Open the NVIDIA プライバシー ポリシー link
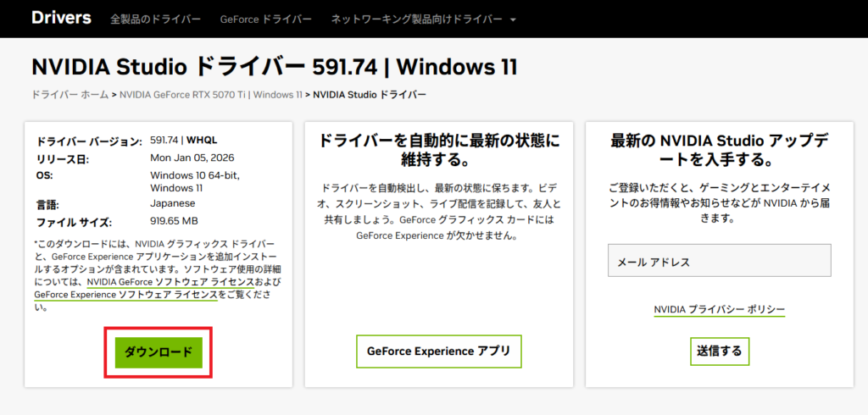Image resolution: width=868 pixels, height=415 pixels. pos(719,310)
